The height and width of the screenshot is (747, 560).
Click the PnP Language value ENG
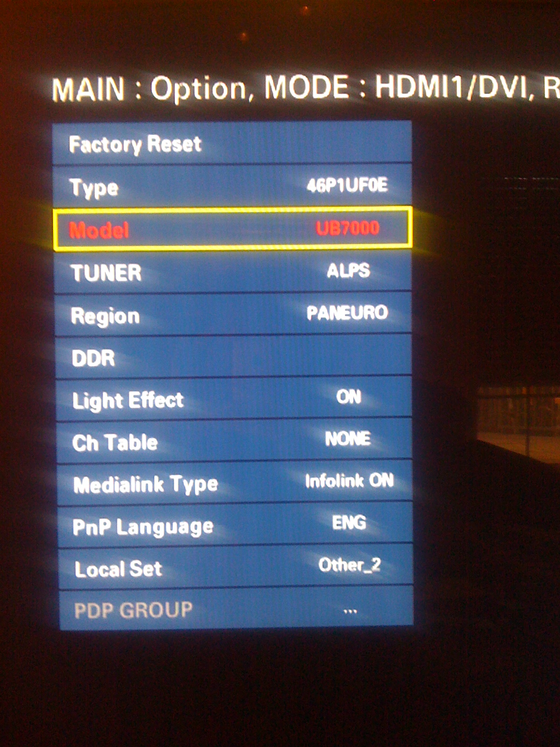[349, 522]
